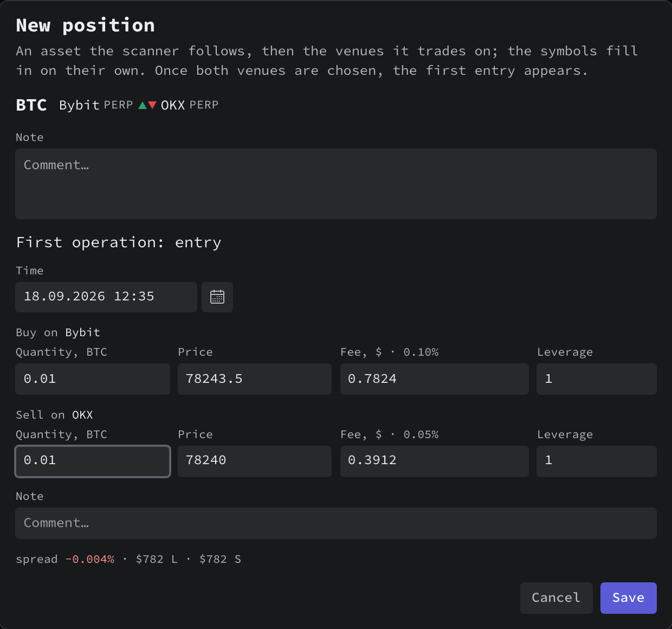Change the OKX Fee 0.3912 field

pyautogui.click(x=435, y=461)
